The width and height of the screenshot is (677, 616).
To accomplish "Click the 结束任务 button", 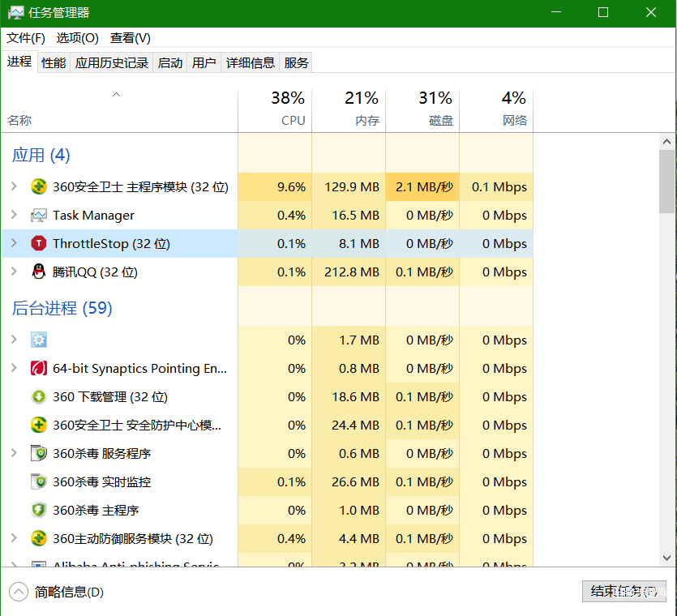I will pos(623,591).
